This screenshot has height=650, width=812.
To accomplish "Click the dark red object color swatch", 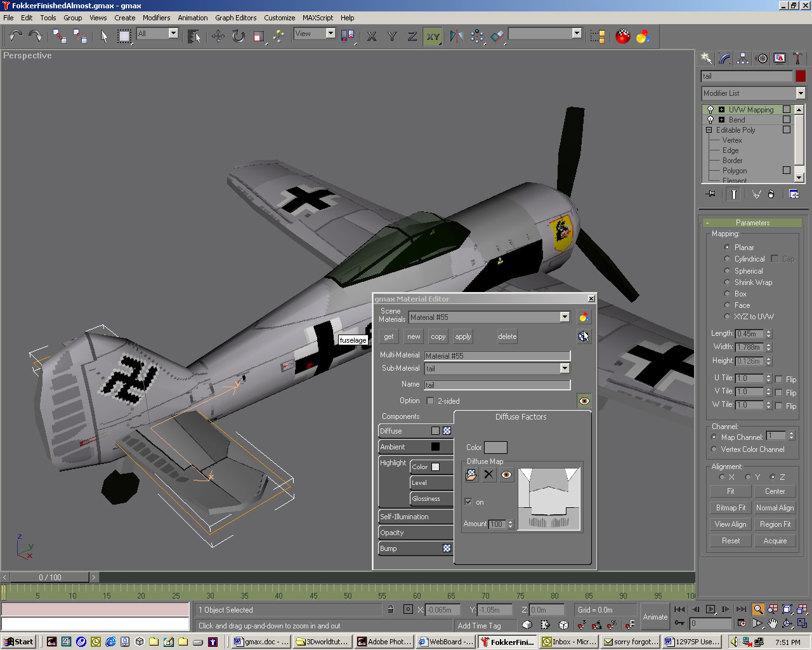I will tap(801, 76).
